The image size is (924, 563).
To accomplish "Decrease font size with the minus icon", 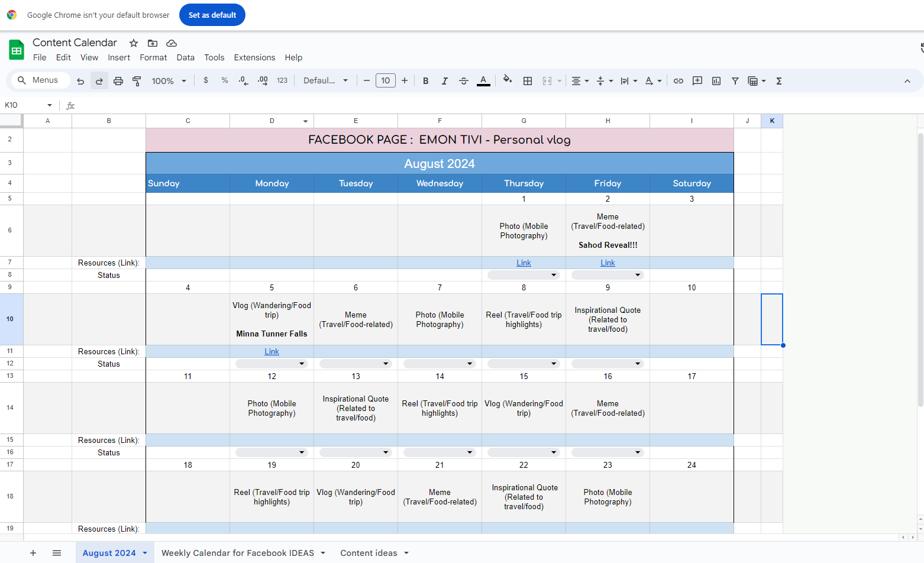I will pos(367,81).
